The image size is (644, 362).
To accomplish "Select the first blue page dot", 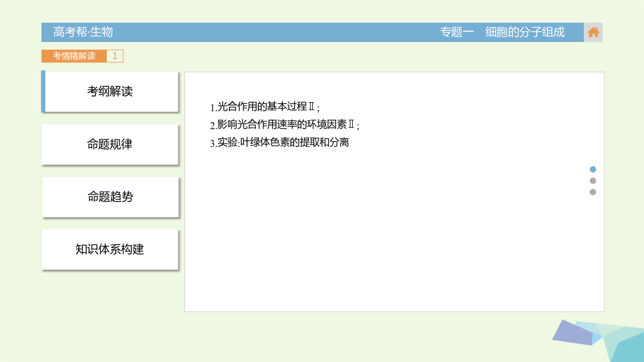I will tap(593, 169).
